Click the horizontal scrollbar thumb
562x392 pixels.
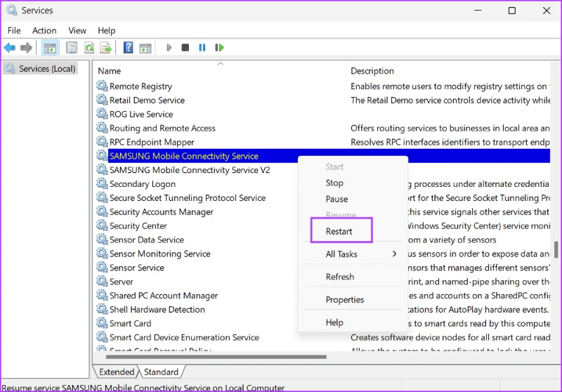(216, 357)
